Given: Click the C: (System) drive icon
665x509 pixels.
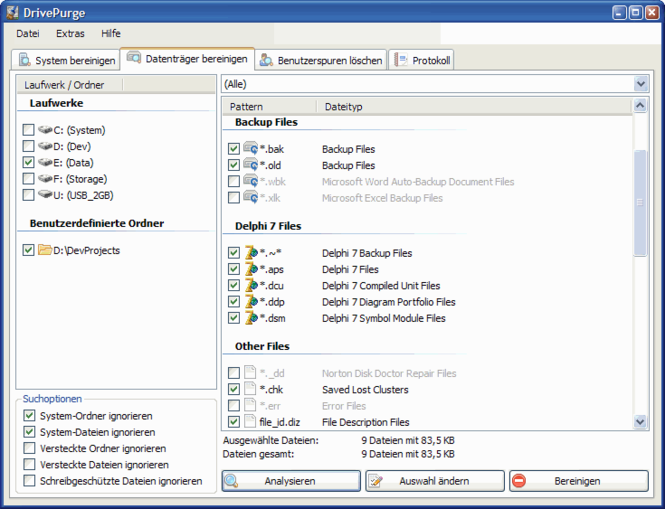Looking at the screenshot, I should 45,130.
